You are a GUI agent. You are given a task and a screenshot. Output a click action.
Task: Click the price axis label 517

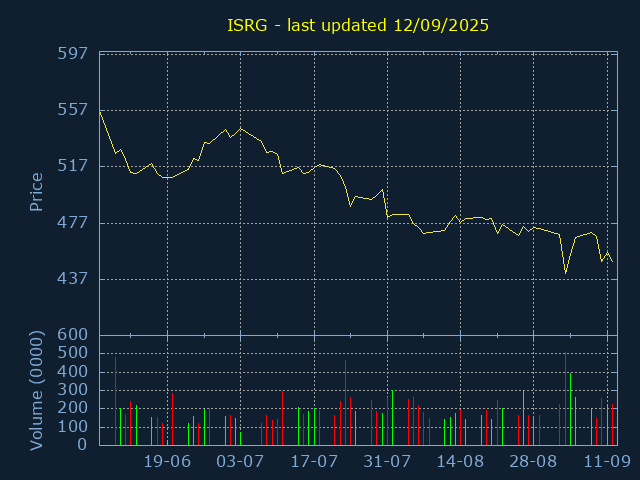(73, 166)
